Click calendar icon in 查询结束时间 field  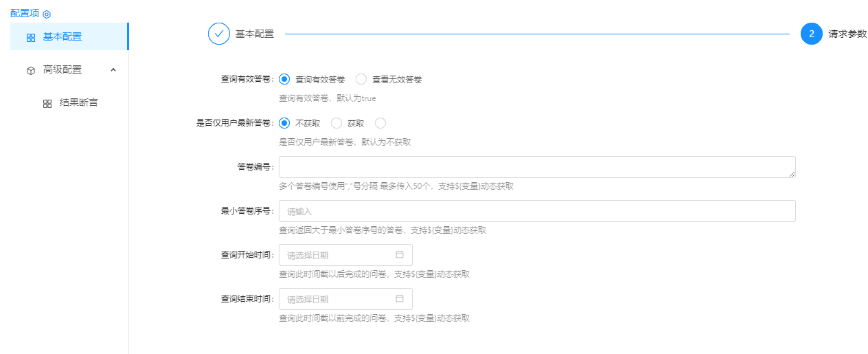[400, 299]
